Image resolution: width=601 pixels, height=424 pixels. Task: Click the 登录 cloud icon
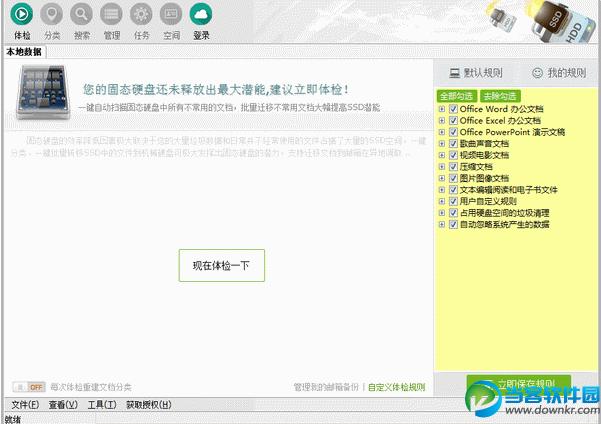(201, 14)
